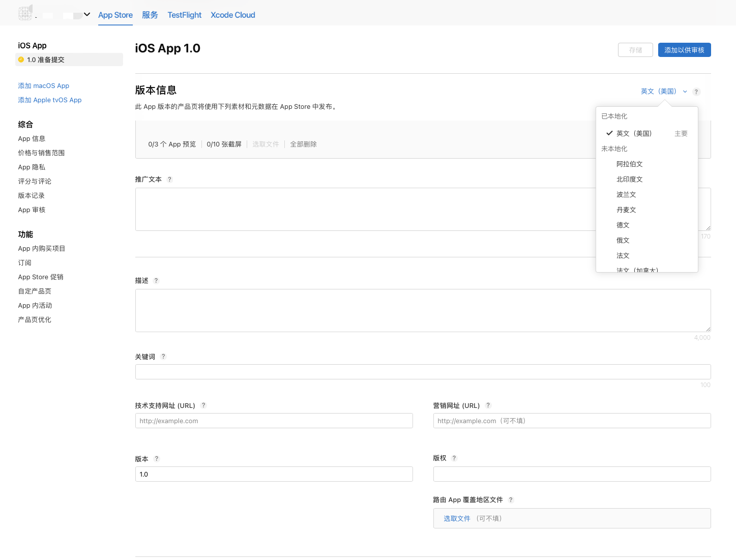Open App 审核 in the sidebar
Screen dimensions: 736x560
32,210
